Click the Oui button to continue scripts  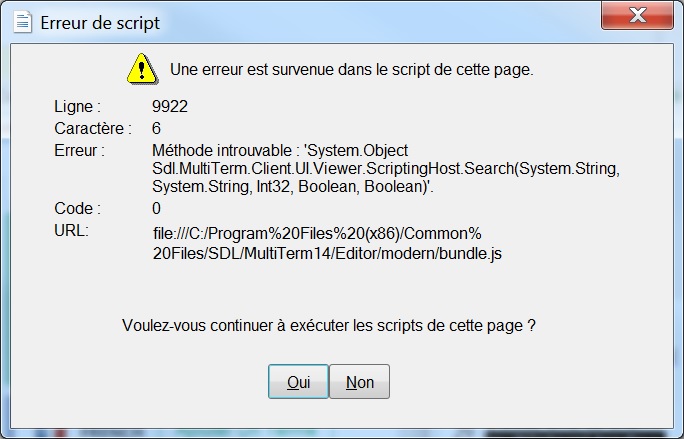pos(298,381)
